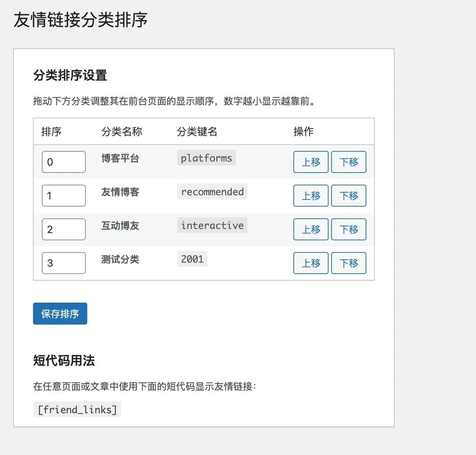Move 友情博客 category up
476x455 pixels.
tap(311, 196)
